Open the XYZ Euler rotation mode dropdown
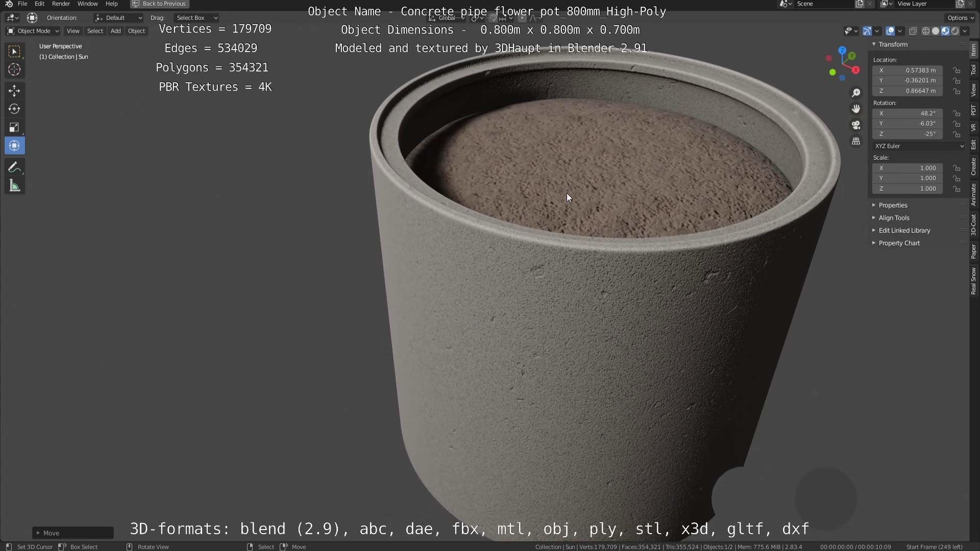 (x=919, y=146)
